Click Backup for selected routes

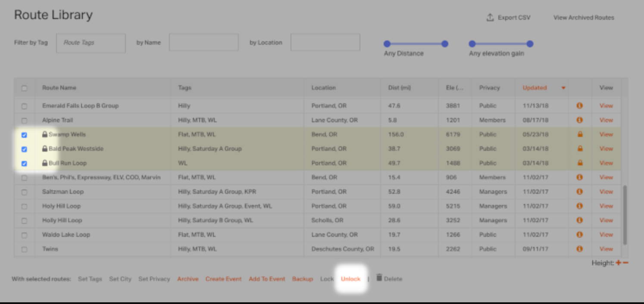303,279
